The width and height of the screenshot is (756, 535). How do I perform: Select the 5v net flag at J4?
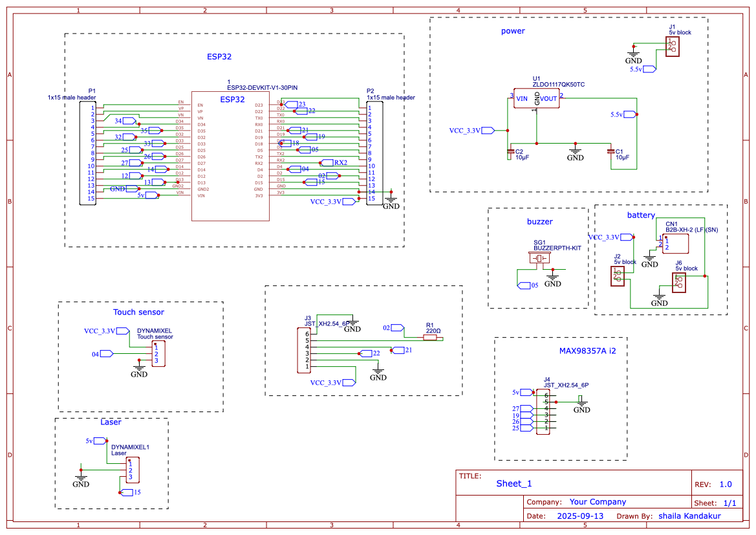[523, 393]
